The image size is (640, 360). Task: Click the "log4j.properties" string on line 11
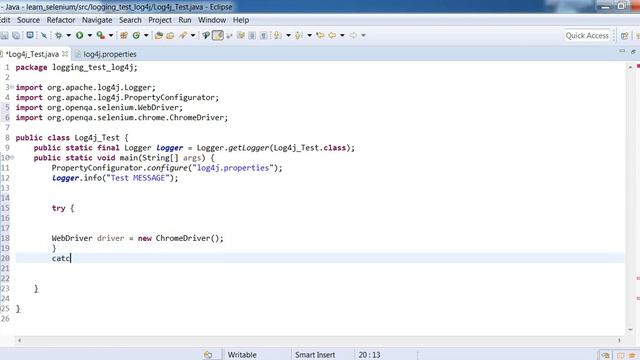tap(233, 168)
